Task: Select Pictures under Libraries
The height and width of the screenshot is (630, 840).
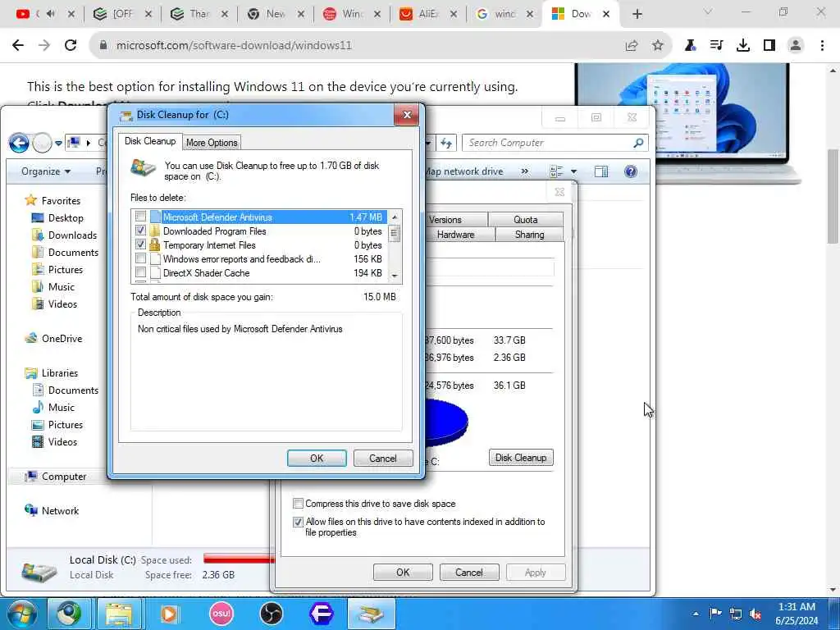Action: (57, 425)
